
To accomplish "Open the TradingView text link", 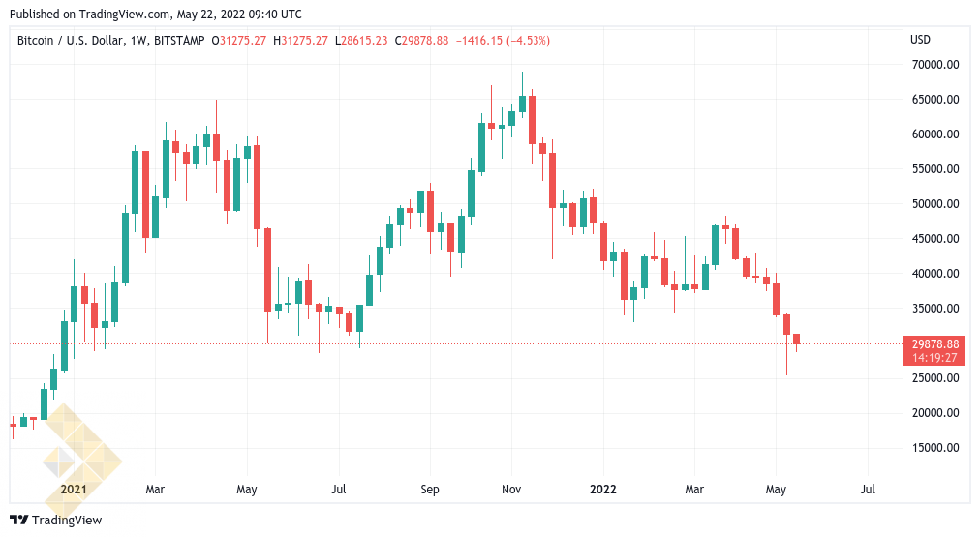I will point(66,520).
